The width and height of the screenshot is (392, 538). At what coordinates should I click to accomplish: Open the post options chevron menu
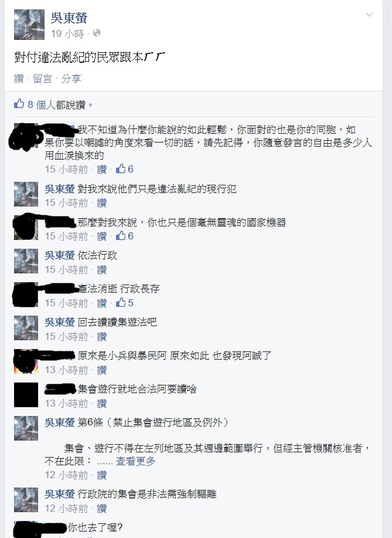[x=369, y=15]
